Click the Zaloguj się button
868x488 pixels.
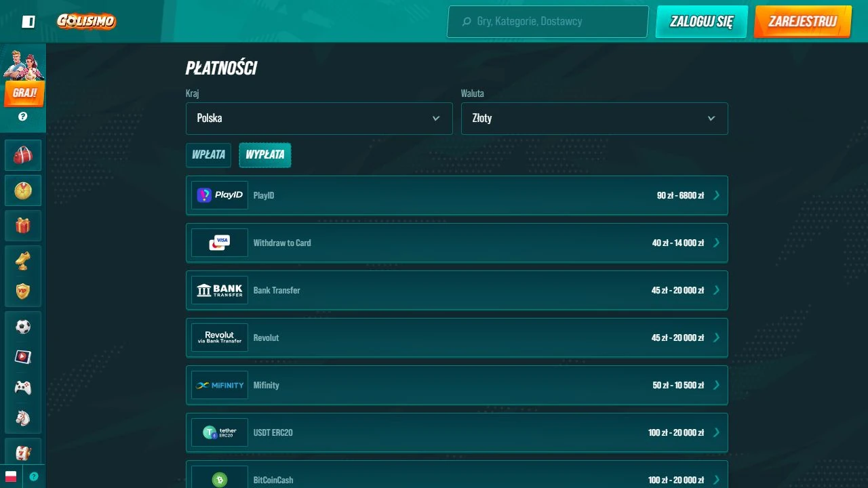click(x=702, y=22)
